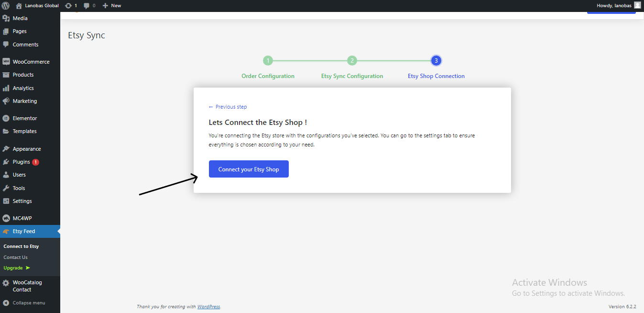This screenshot has width=644, height=313.
Task: Click the Lanobas Global site name
Action: click(42, 6)
